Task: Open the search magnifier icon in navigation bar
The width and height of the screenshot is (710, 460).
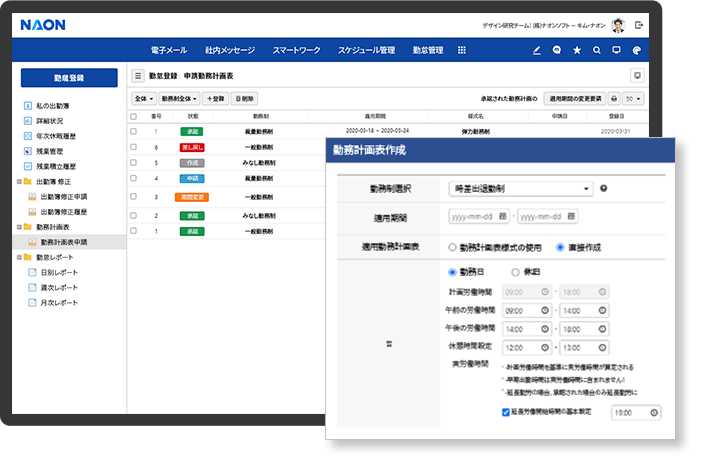Action: (x=597, y=50)
